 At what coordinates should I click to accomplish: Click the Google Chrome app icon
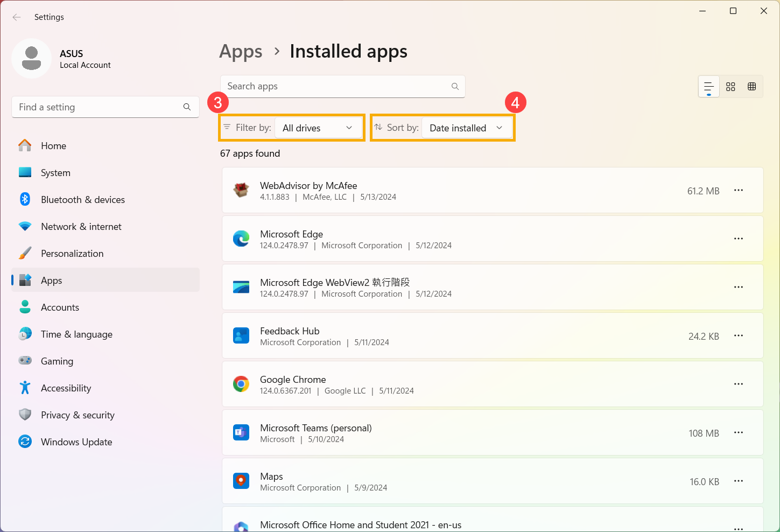point(241,384)
